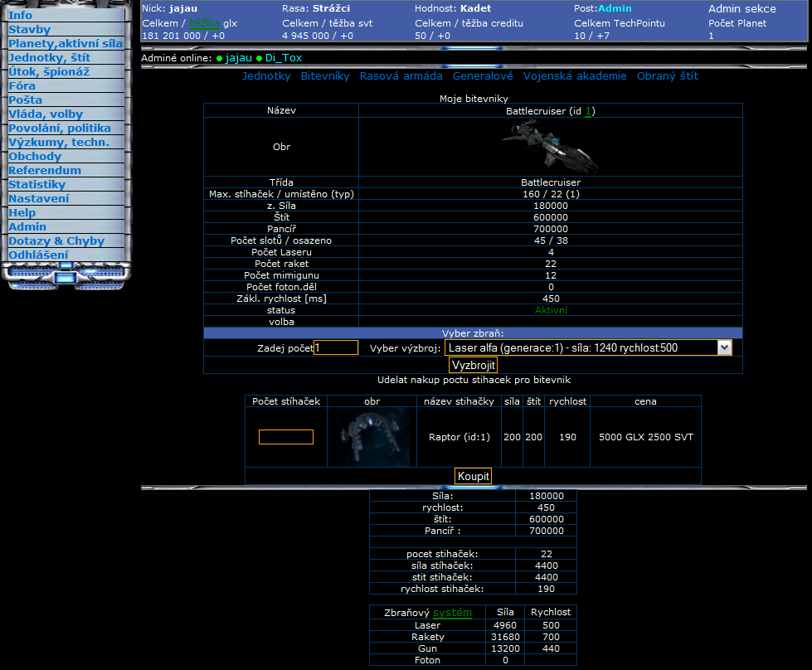Image resolution: width=812 pixels, height=670 pixels.
Task: Click the 45 / 38 slots value
Action: (551, 240)
